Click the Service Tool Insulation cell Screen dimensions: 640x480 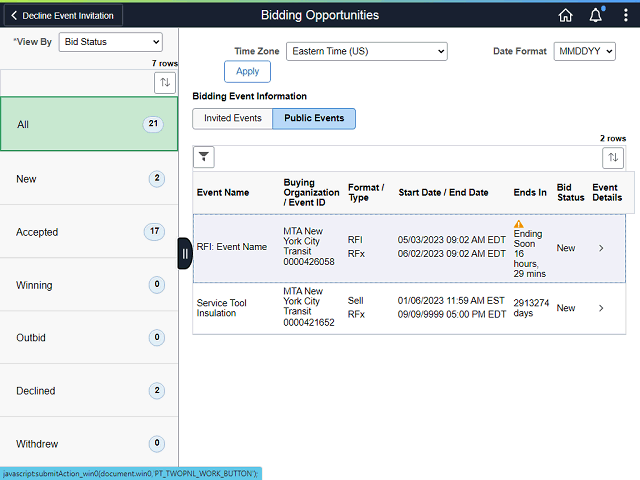(x=222, y=308)
